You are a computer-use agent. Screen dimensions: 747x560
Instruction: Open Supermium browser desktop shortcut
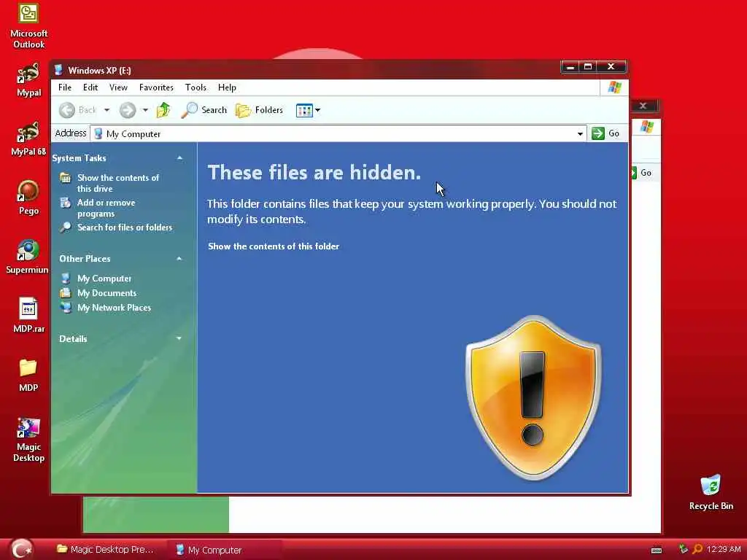pos(28,257)
